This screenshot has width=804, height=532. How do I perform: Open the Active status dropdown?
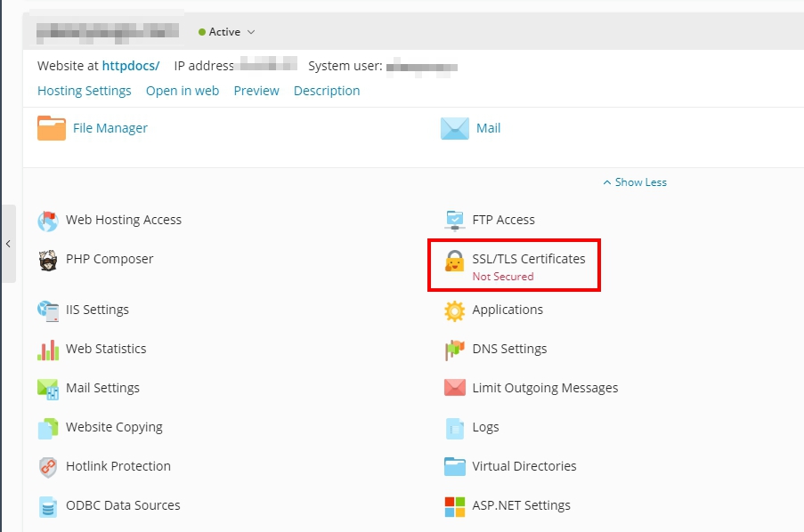pos(227,32)
